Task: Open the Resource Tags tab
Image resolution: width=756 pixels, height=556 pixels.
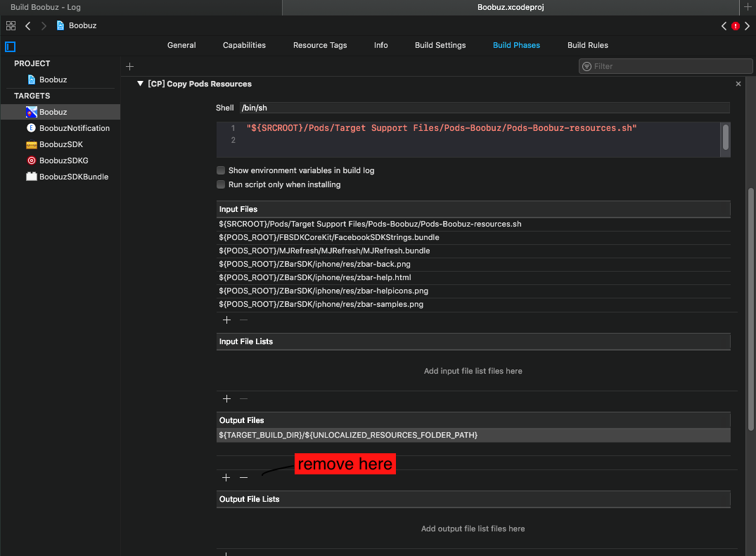Action: (x=320, y=45)
